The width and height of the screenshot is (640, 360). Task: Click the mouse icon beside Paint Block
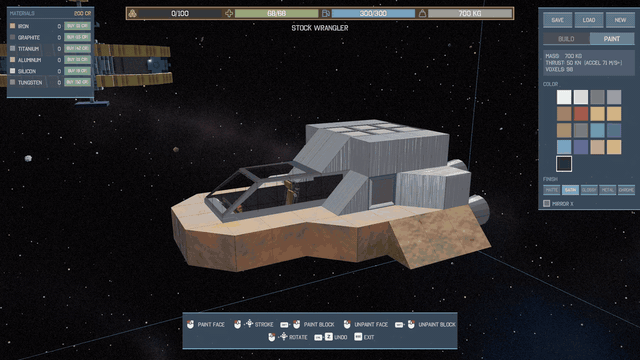pyautogui.click(x=296, y=324)
